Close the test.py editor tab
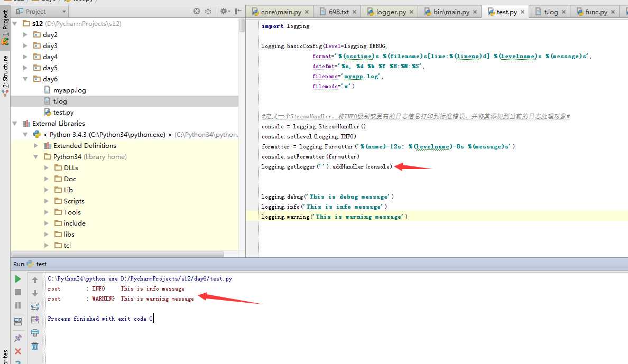Viewport: 628px width, 364px height. [522, 12]
